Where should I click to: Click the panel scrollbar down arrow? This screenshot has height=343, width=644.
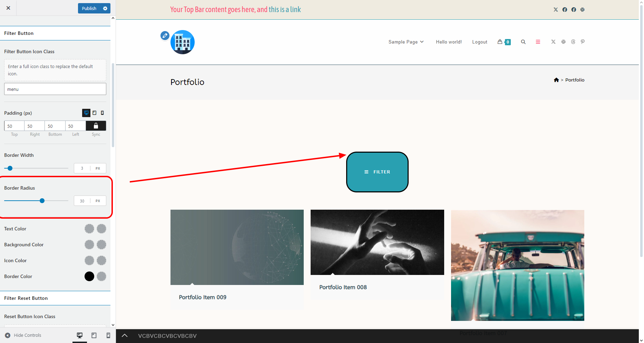click(113, 325)
